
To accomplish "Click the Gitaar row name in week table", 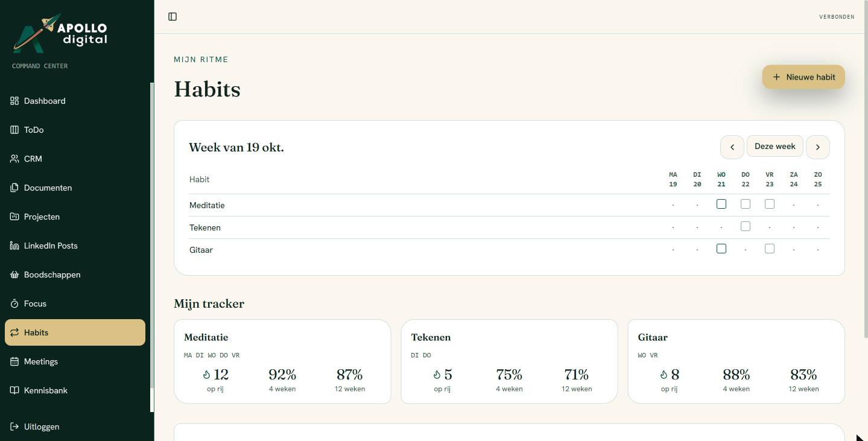I will 201,250.
